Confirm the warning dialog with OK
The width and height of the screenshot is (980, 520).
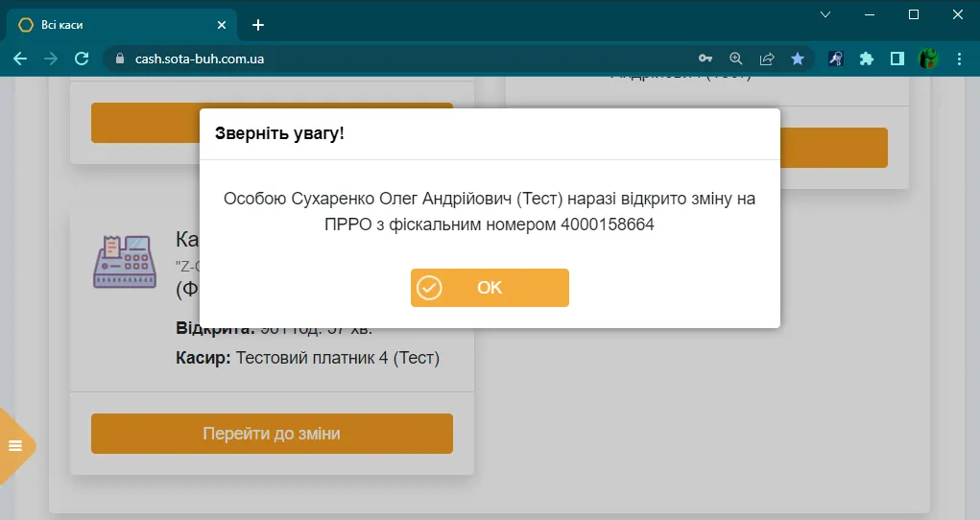click(x=490, y=288)
